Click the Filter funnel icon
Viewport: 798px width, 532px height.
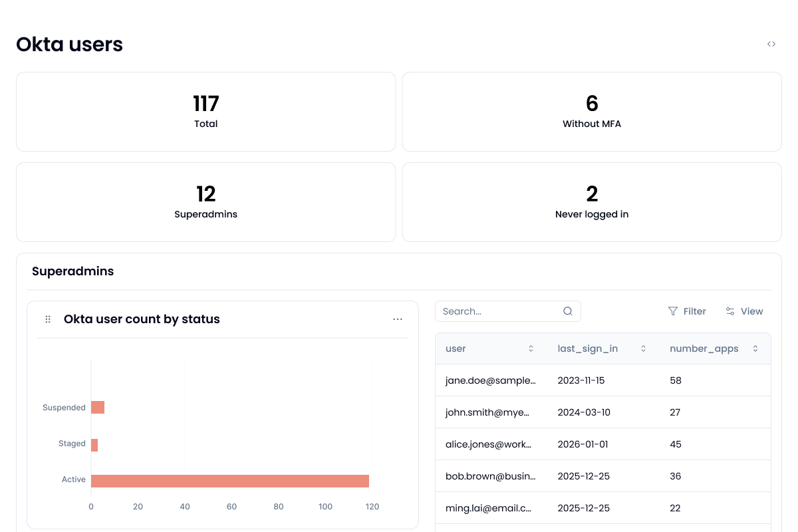tap(673, 311)
